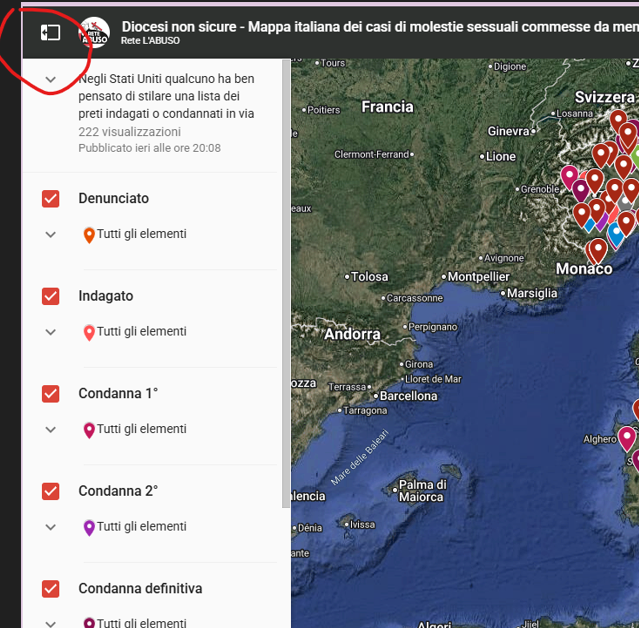The height and width of the screenshot is (628, 639).
Task: Click the Rete L'ABUSO logo
Action: (x=94, y=33)
